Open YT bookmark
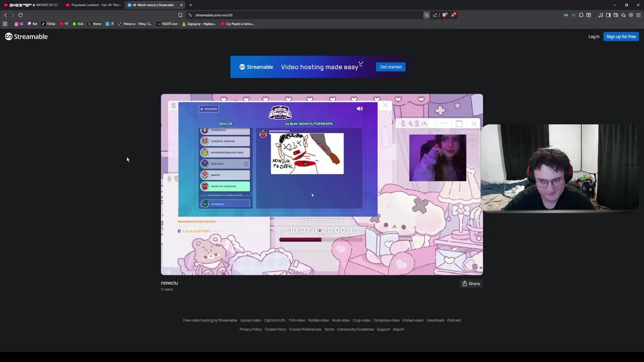The height and width of the screenshot is (362, 644). pos(64,24)
